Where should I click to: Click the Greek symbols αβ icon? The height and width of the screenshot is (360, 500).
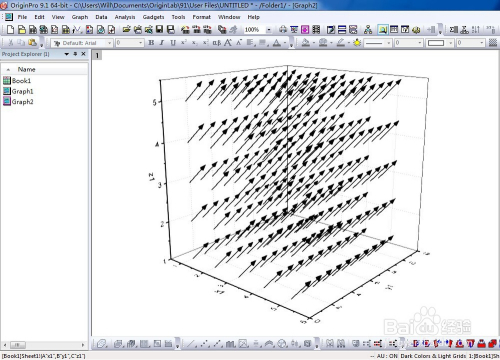pos(216,43)
